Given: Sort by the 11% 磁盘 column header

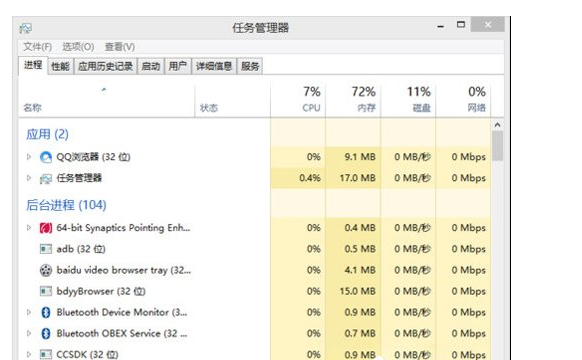Looking at the screenshot, I should point(408,101).
